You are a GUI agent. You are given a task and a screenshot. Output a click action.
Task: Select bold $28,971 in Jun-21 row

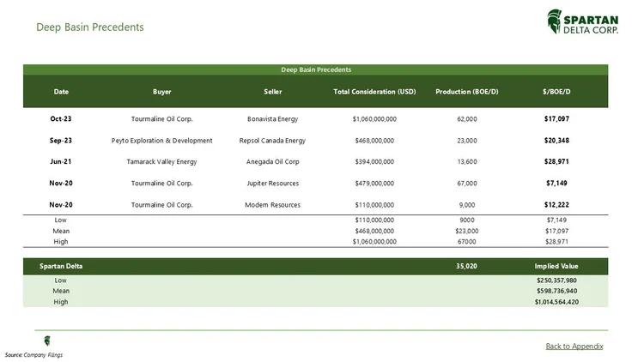556,162
